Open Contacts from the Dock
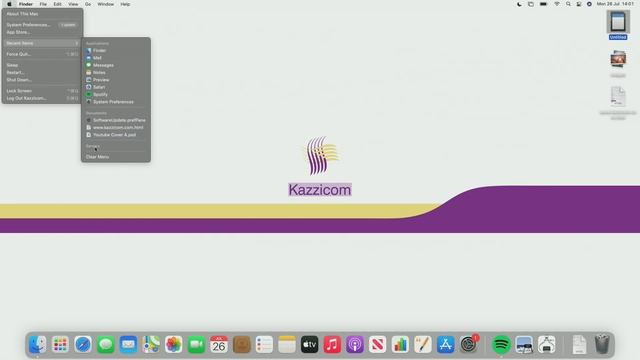The image size is (640, 360). pos(242,344)
